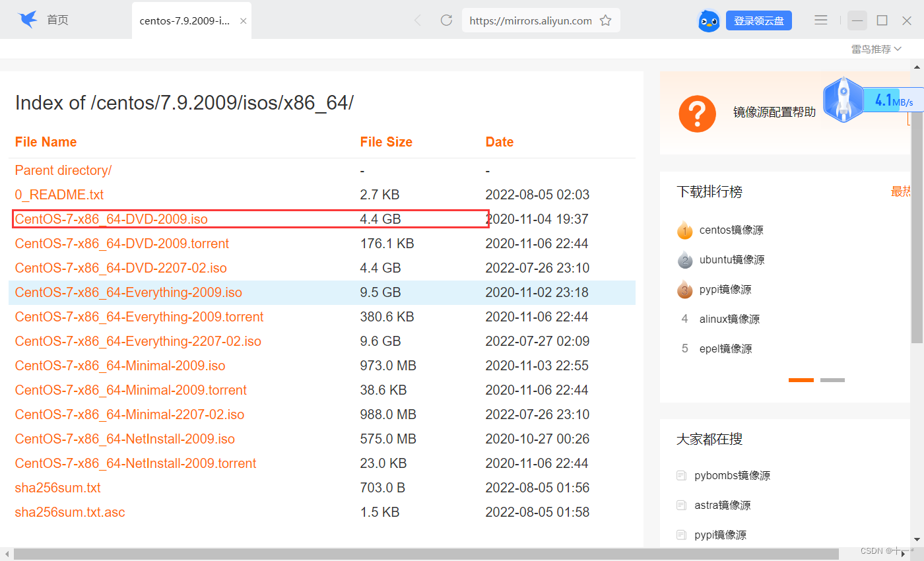Open the hamburger menu icon
The height and width of the screenshot is (561, 924).
(821, 20)
